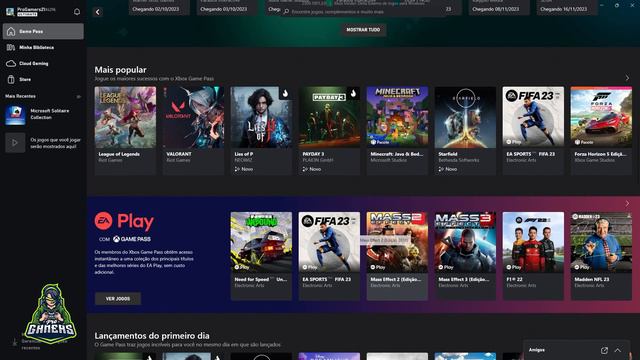The width and height of the screenshot is (640, 360).
Task: Open card arriving Chegando 03/10/2023
Action: 227,7
